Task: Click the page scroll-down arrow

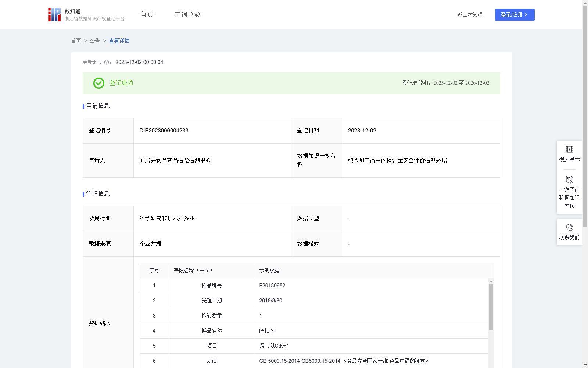Action: coord(585,365)
